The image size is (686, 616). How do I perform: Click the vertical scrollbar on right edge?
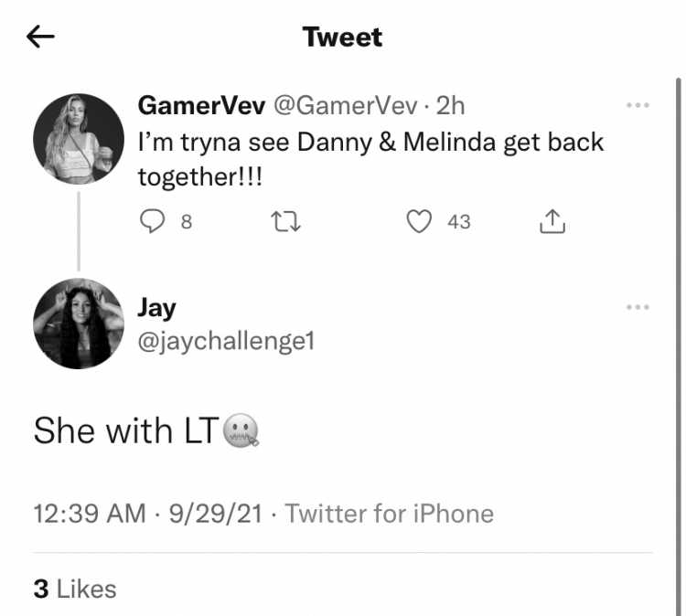679,345
